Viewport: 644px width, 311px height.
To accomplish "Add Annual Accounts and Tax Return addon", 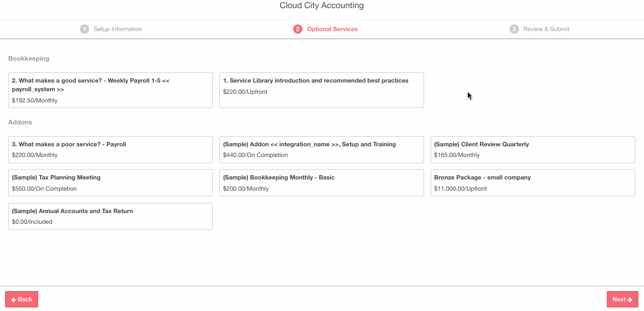I will [x=110, y=216].
